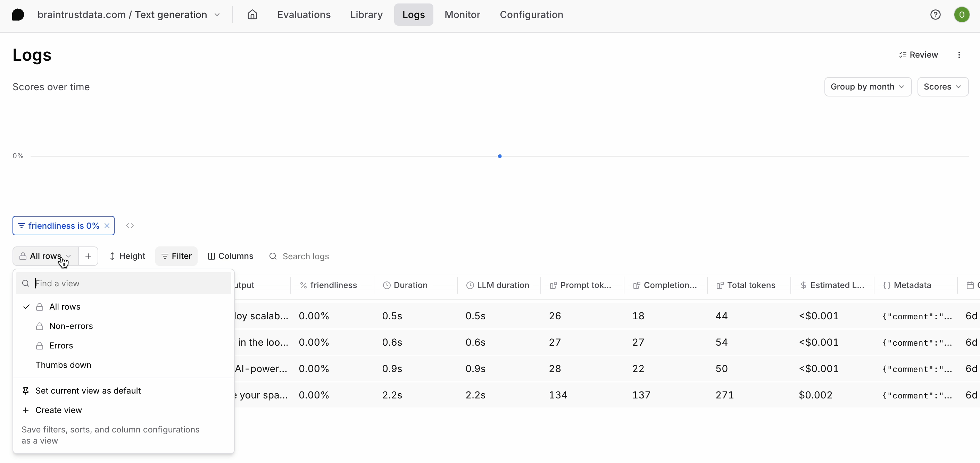Open the three-dot more options menu
The height and width of the screenshot is (463, 980).
tap(959, 55)
